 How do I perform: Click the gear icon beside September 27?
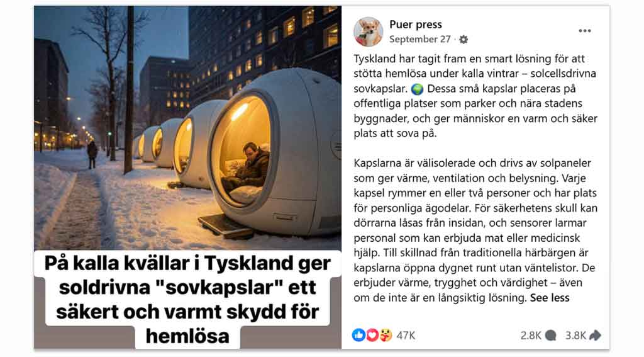[464, 40]
